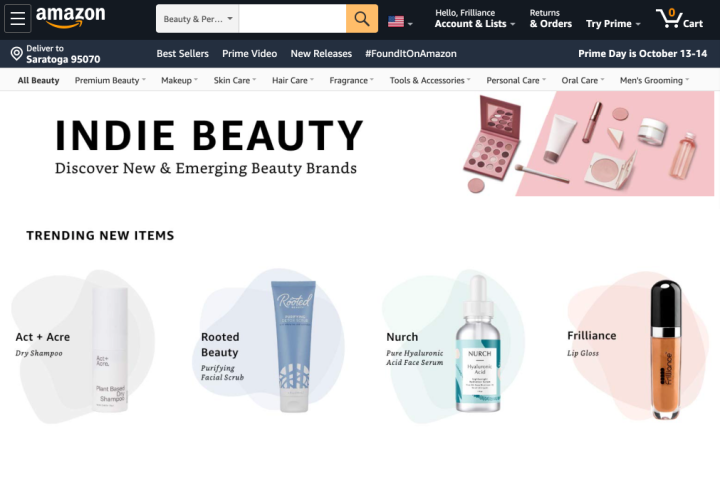Open the Best Sellers link

[x=182, y=54]
